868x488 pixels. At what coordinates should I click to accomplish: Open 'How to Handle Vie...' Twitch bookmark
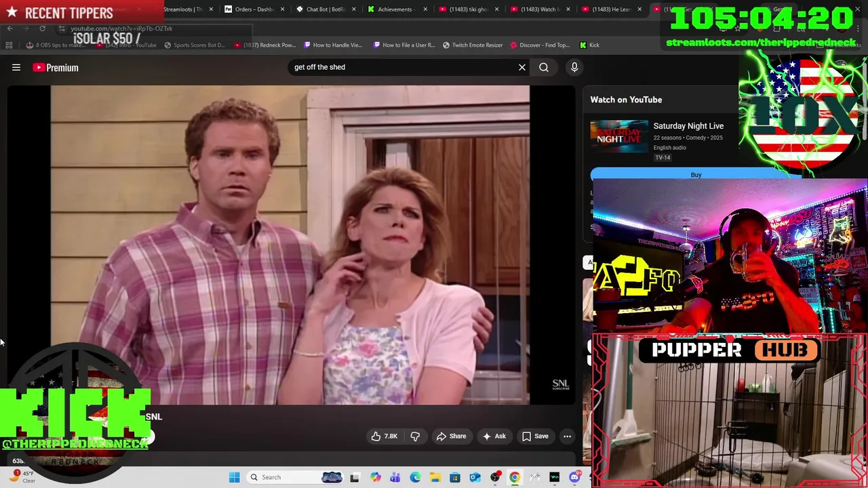tap(334, 45)
